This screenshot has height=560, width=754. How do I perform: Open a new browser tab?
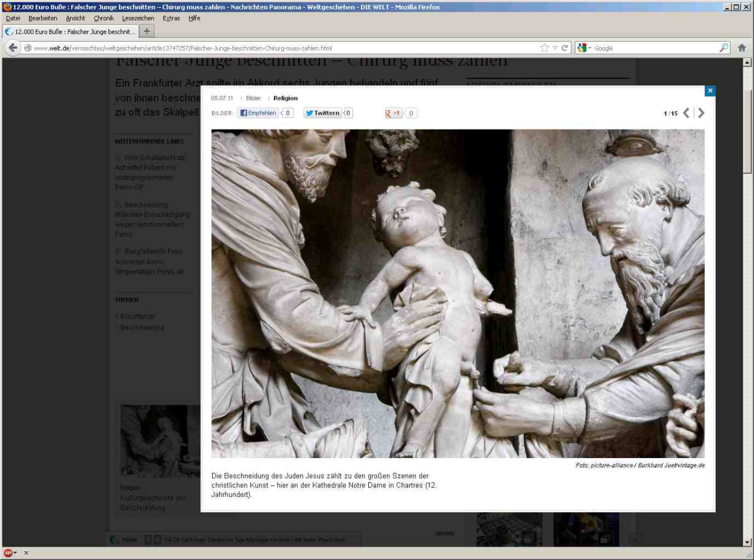[x=147, y=31]
